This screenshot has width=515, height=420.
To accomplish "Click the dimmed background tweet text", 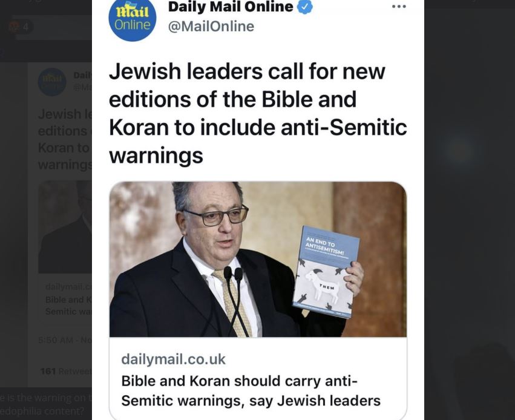I will tap(65, 139).
